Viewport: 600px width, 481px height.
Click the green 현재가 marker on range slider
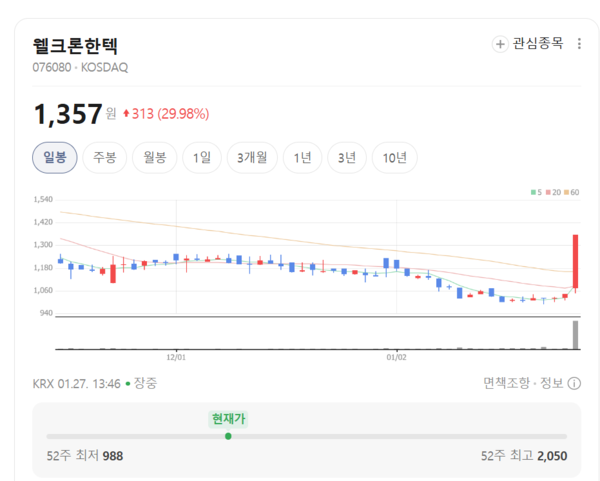[228, 436]
